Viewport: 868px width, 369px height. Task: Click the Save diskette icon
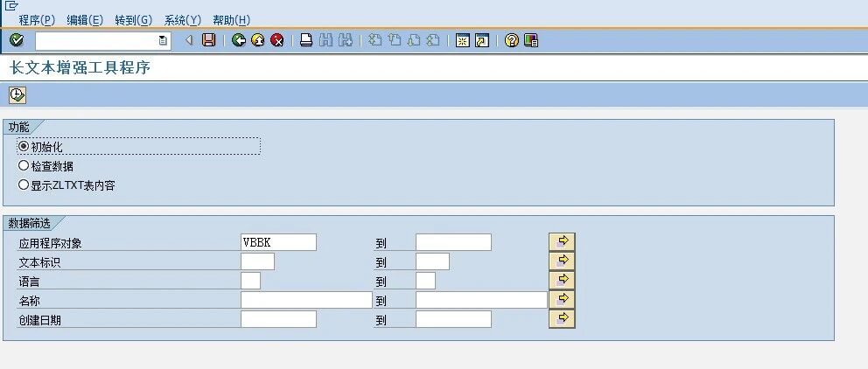(x=209, y=40)
